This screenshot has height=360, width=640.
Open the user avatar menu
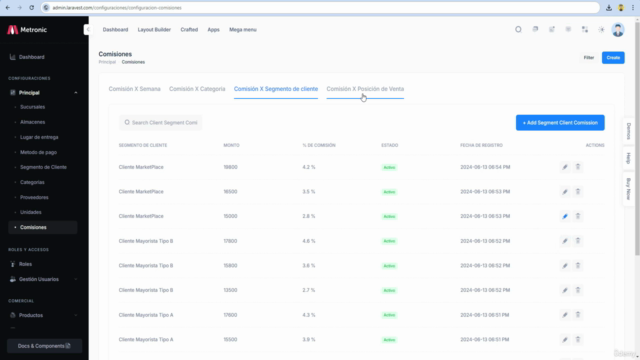618,30
